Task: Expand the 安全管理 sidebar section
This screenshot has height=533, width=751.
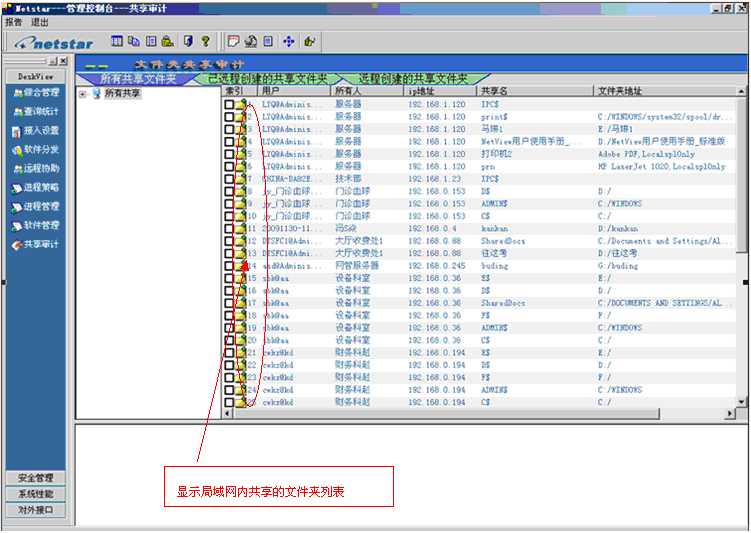Action: click(x=36, y=478)
